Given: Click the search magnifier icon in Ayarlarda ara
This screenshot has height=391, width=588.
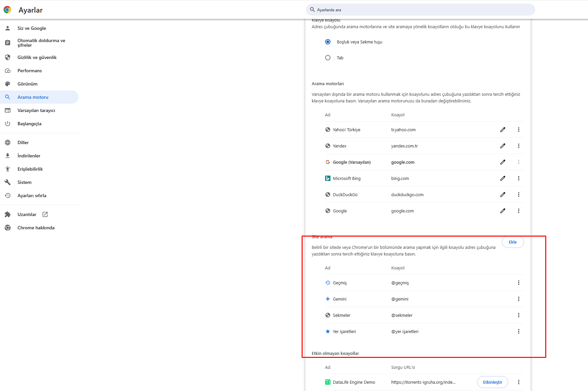Looking at the screenshot, I should [x=312, y=10].
